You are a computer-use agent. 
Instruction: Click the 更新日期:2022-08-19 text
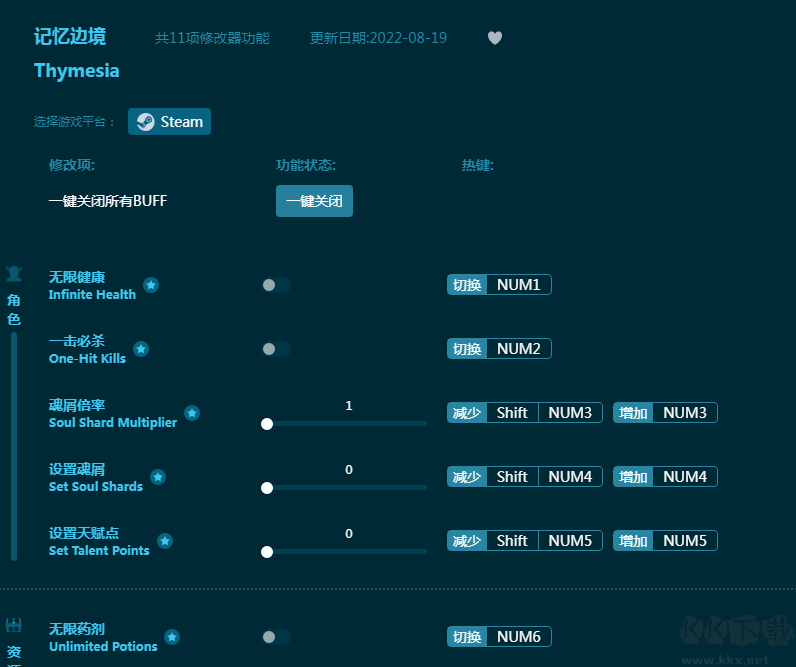tap(378, 38)
